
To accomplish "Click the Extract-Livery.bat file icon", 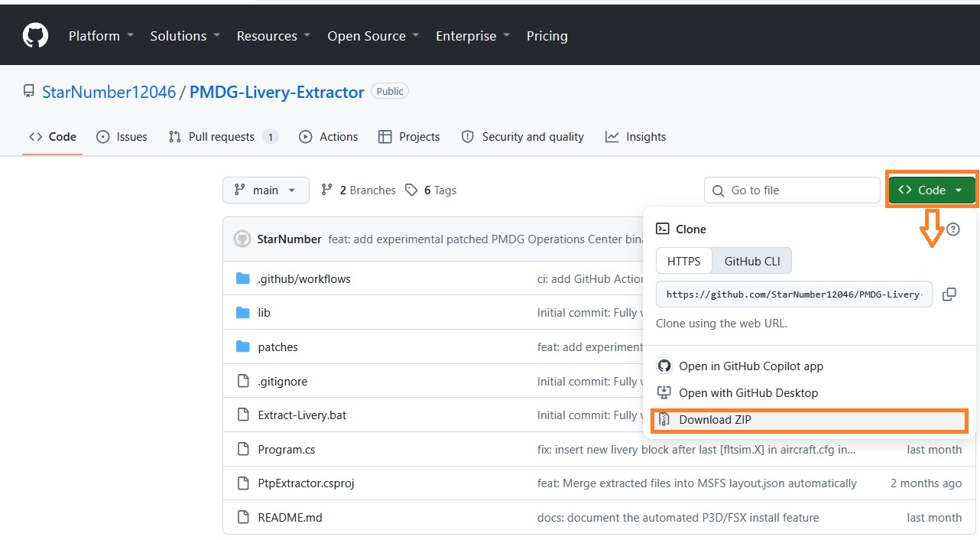I will pyautogui.click(x=243, y=415).
